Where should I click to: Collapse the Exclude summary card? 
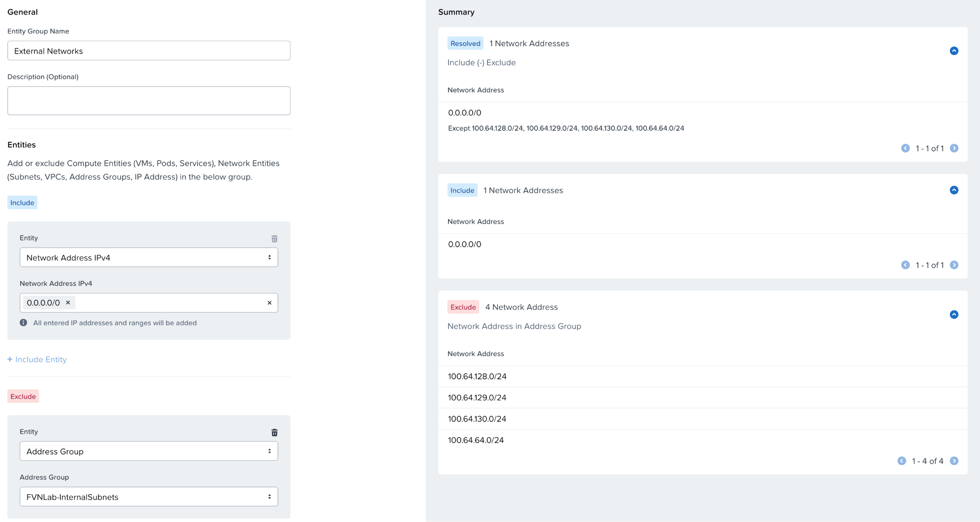pos(954,315)
